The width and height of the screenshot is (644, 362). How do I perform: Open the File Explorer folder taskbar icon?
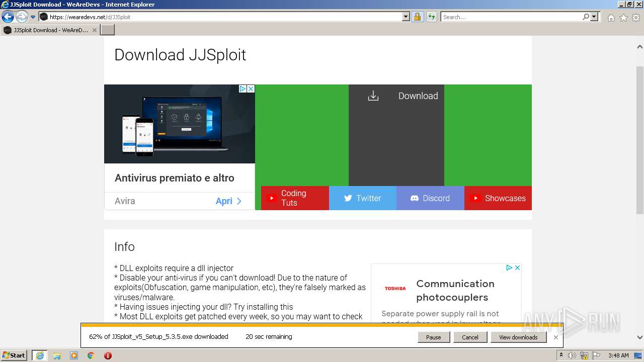tap(57, 355)
